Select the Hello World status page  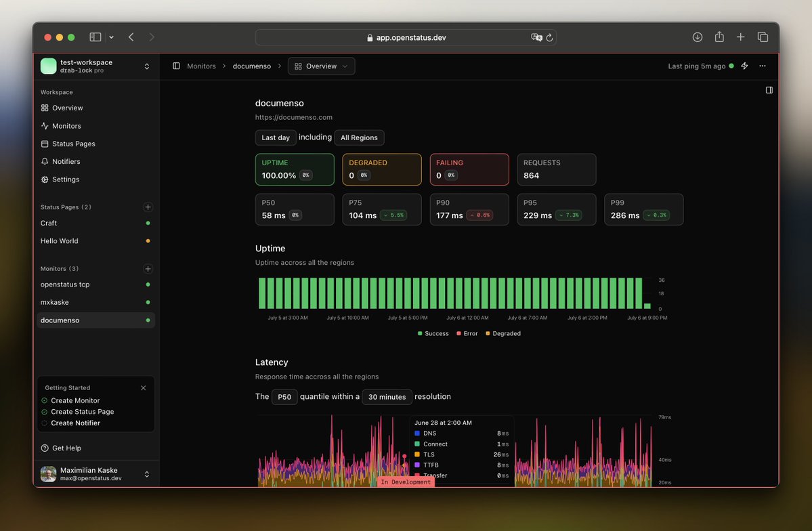click(x=95, y=241)
